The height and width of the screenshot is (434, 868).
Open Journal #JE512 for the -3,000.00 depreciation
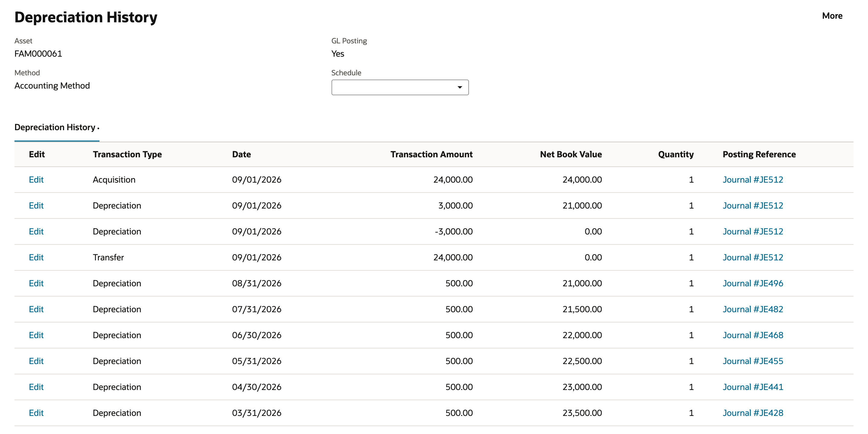pos(753,231)
